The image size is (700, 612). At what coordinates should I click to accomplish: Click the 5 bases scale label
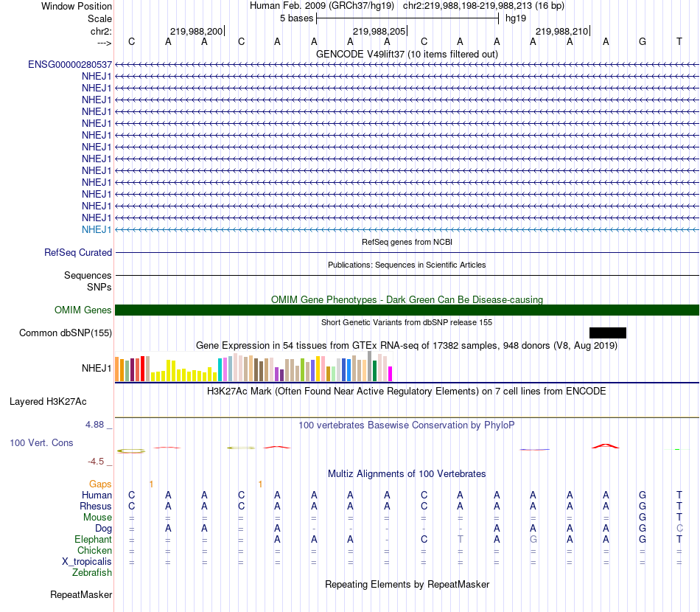coord(296,18)
